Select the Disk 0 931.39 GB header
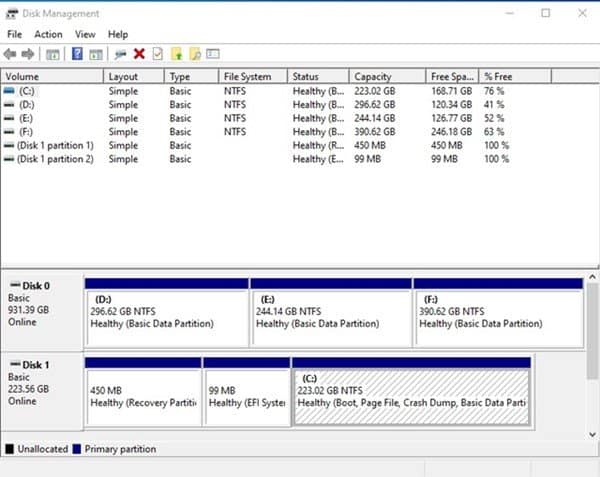The image size is (600, 477). [x=42, y=311]
